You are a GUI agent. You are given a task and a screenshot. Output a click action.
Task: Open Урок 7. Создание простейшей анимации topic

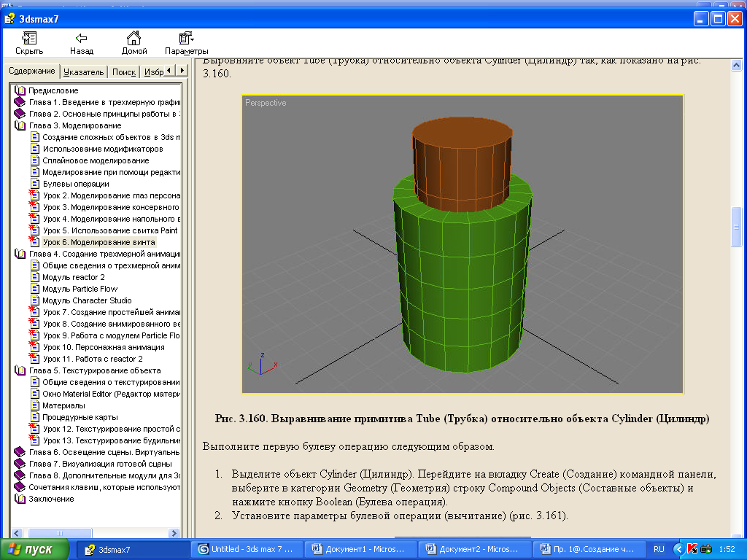[112, 312]
